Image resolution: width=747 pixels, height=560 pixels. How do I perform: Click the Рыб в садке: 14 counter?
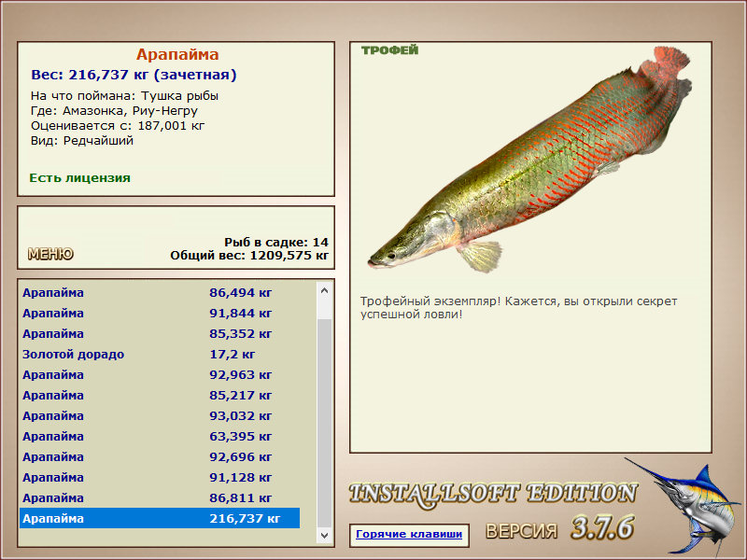(x=276, y=242)
